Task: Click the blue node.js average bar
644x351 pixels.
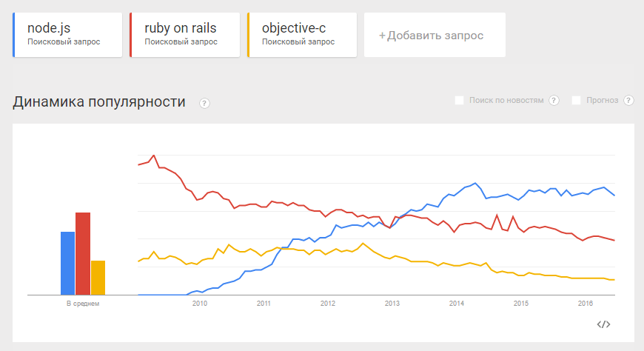Action: pyautogui.click(x=67, y=263)
